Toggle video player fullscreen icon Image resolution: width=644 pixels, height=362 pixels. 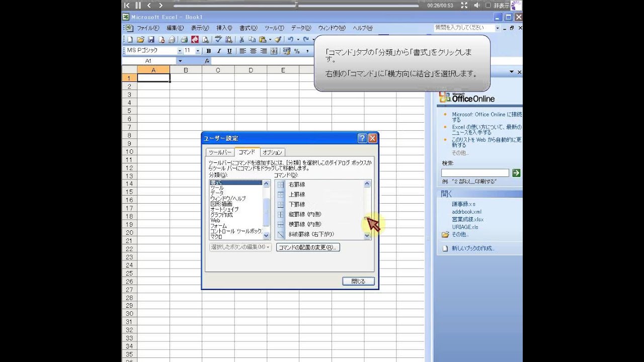pos(464,5)
